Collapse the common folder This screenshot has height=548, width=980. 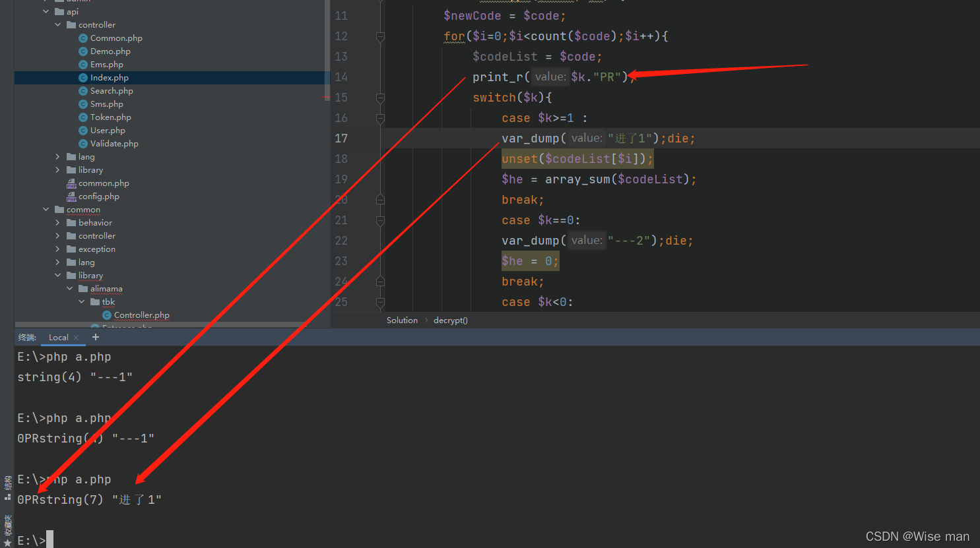tap(46, 210)
